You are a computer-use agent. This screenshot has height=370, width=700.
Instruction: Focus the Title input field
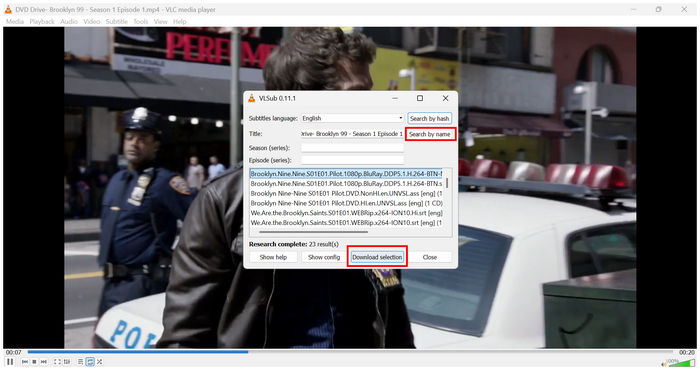(352, 134)
